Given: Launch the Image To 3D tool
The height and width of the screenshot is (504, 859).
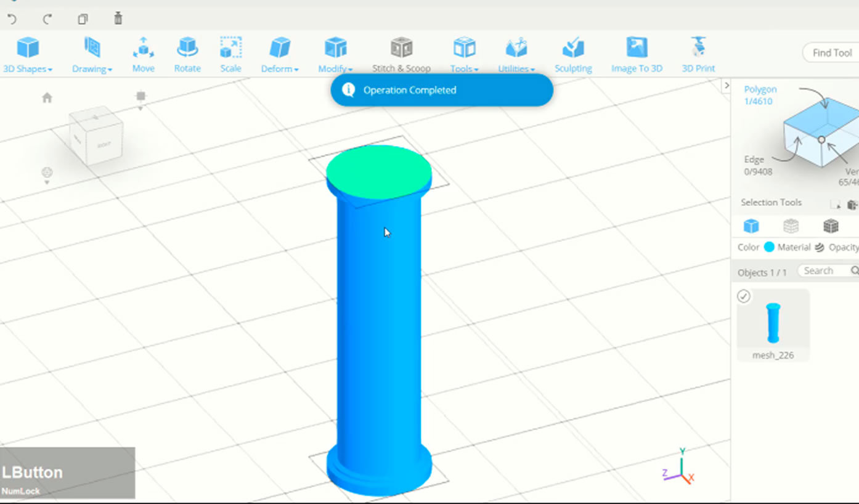Looking at the screenshot, I should [637, 55].
